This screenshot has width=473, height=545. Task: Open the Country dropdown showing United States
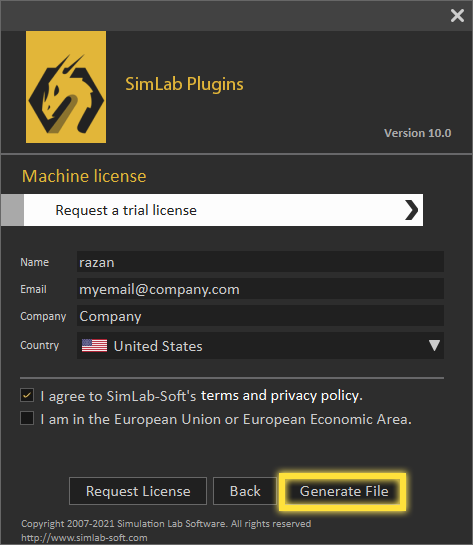[260, 345]
